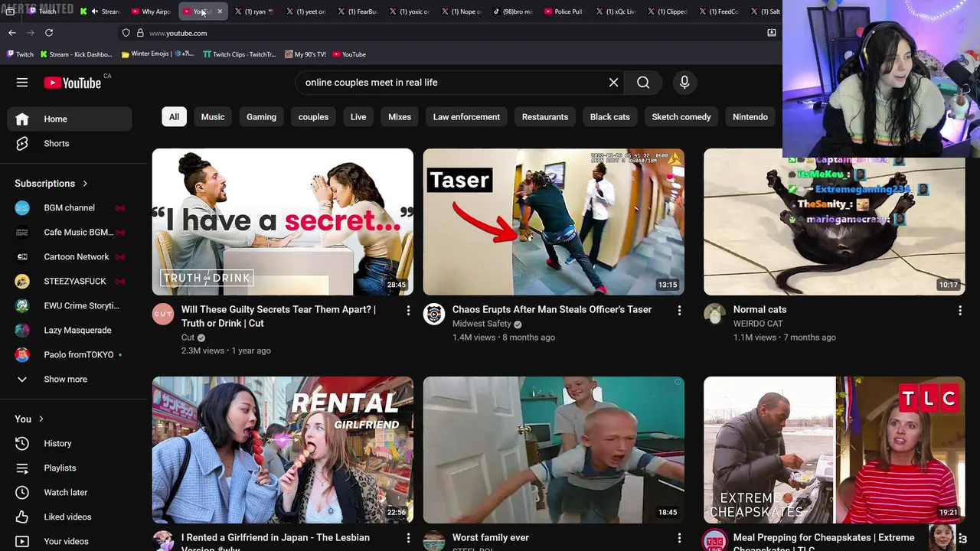
Task: Open Cut channel avatar
Action: click(x=163, y=315)
